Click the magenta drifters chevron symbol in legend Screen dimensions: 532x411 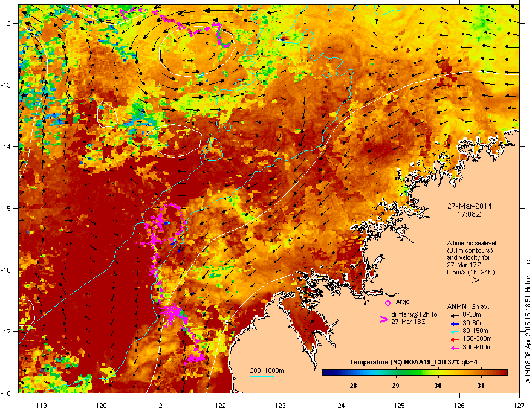point(383,319)
